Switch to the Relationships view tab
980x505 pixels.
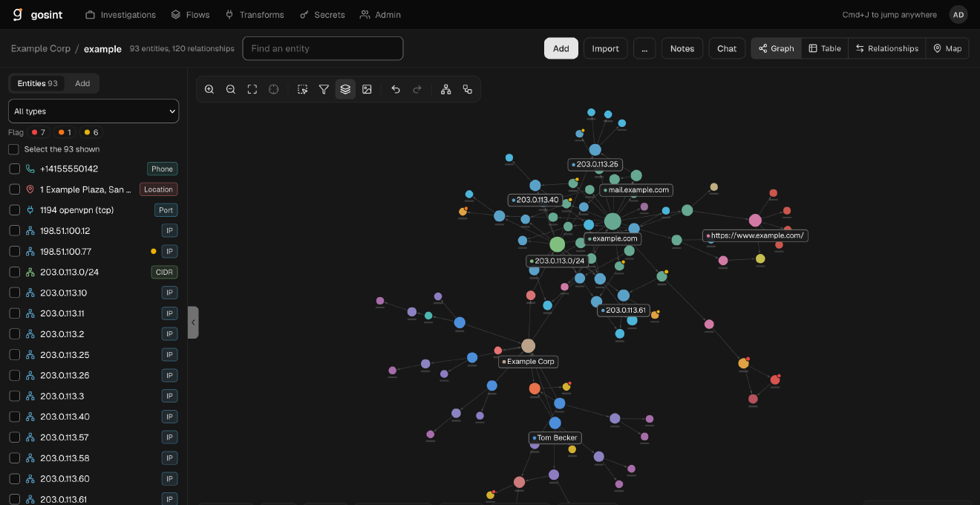click(x=886, y=48)
